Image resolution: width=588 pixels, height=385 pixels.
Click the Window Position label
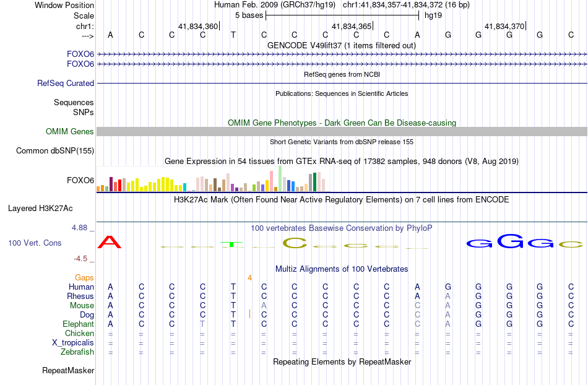64,6
